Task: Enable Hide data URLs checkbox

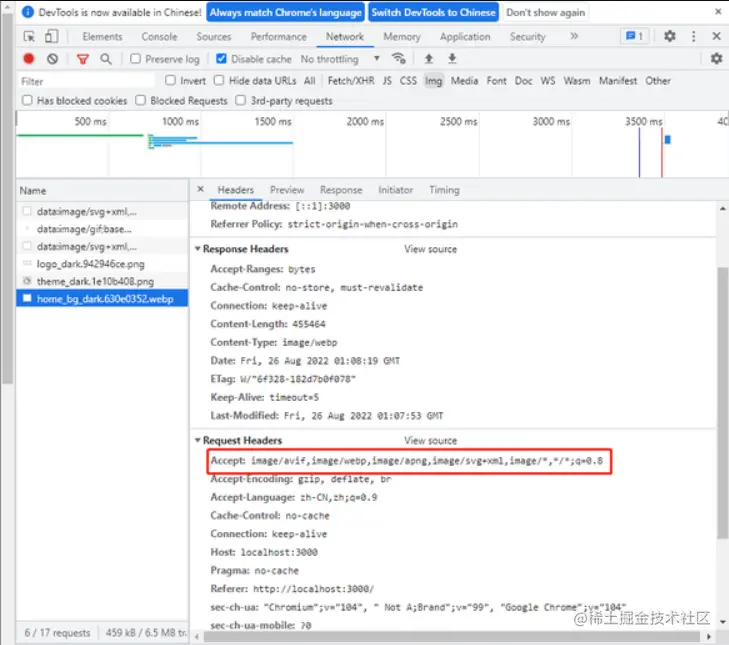Action: click(x=219, y=80)
